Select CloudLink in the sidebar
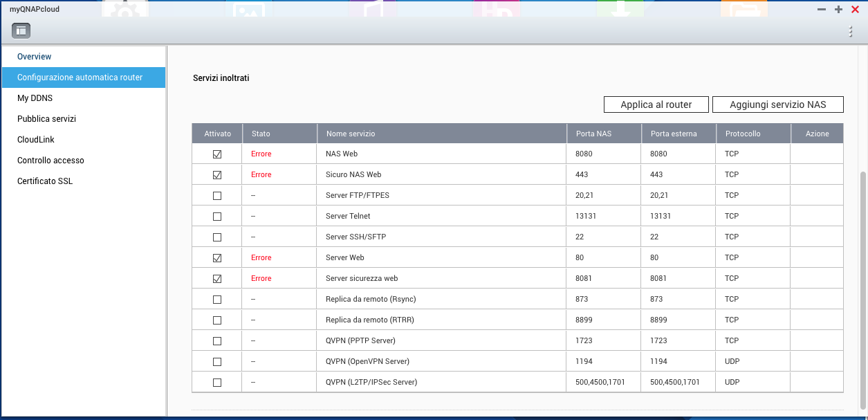The height and width of the screenshot is (420, 868). click(x=36, y=140)
